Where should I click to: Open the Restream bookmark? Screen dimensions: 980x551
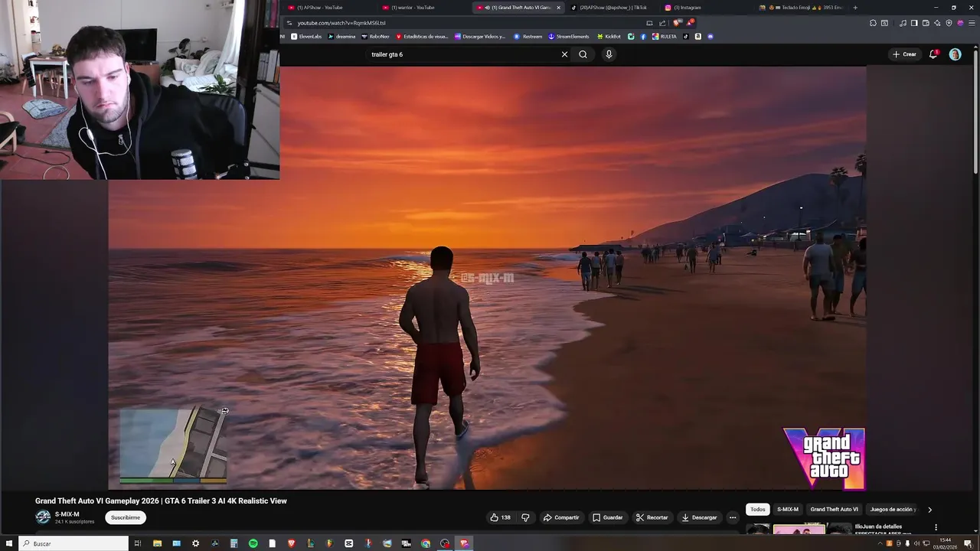pyautogui.click(x=528, y=37)
